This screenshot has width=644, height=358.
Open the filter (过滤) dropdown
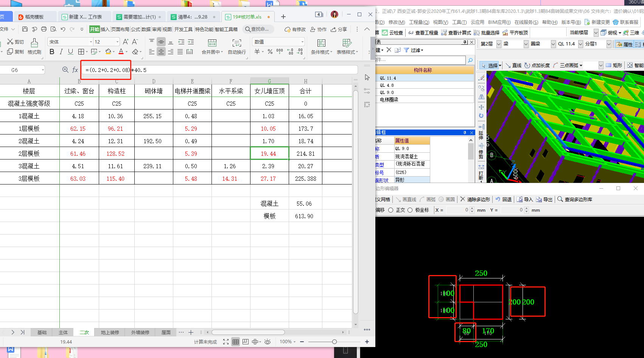pos(414,50)
